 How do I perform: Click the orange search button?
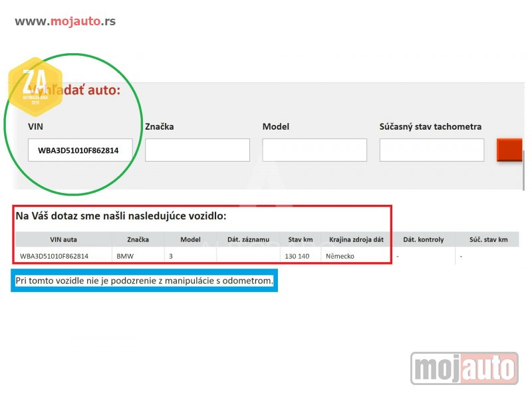(x=509, y=150)
